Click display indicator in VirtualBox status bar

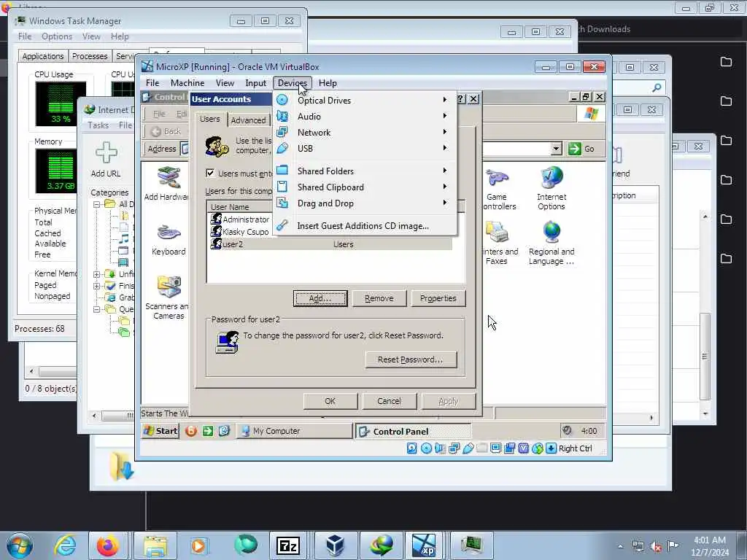pyautogui.click(x=495, y=448)
